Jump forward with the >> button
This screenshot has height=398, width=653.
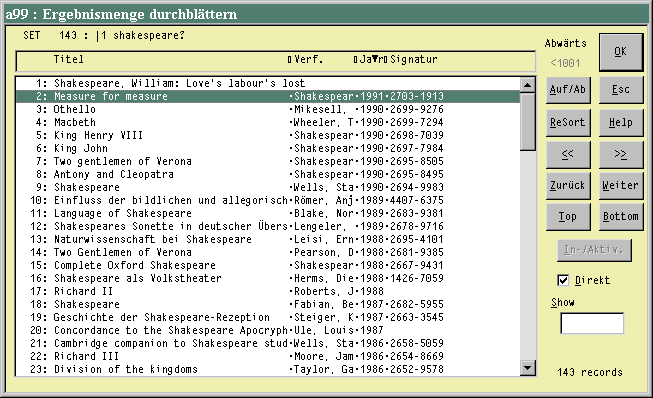tap(621, 154)
